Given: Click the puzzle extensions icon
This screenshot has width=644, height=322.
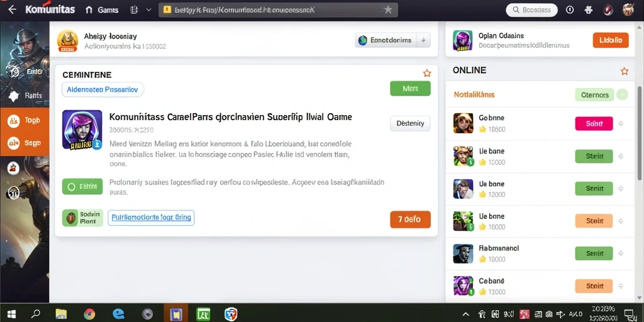Looking at the screenshot, I should pos(589,10).
